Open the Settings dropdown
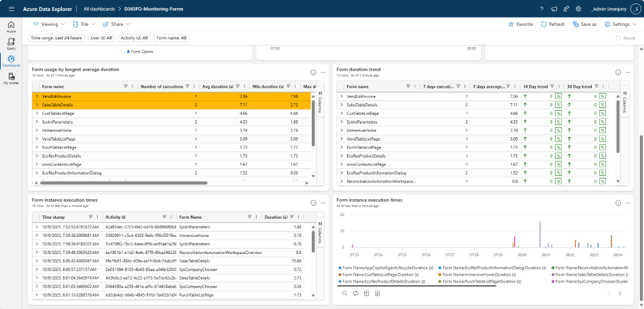This screenshot has width=644, height=309. [x=620, y=24]
